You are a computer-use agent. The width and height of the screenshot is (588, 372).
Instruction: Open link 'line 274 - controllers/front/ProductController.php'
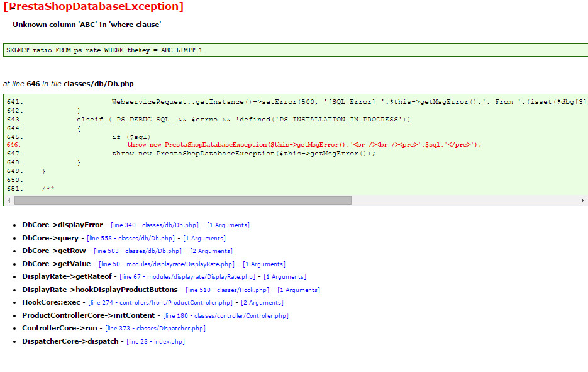click(160, 303)
